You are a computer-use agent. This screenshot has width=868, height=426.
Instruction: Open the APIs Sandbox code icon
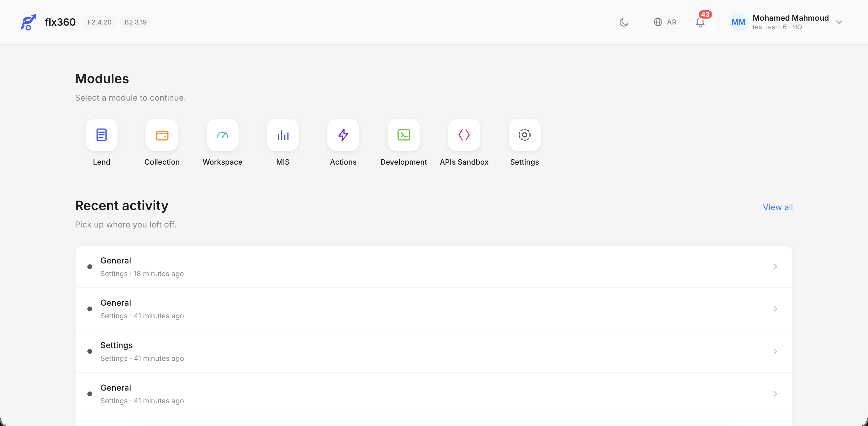click(x=464, y=135)
